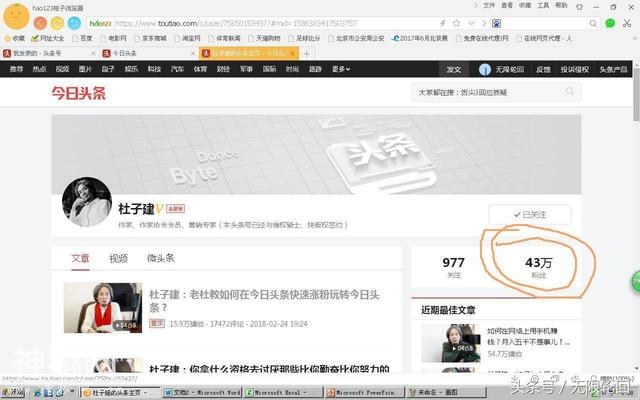Click the Baidu paw search engine icon

coord(496,23)
